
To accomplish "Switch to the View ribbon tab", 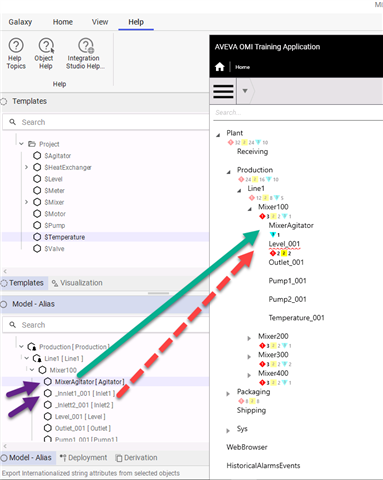I will 100,22.
